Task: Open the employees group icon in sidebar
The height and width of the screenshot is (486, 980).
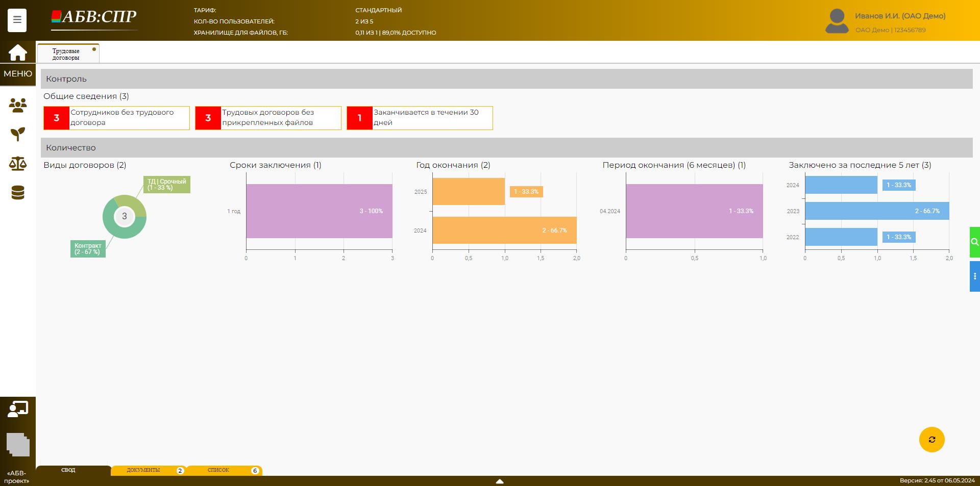Action: click(18, 106)
